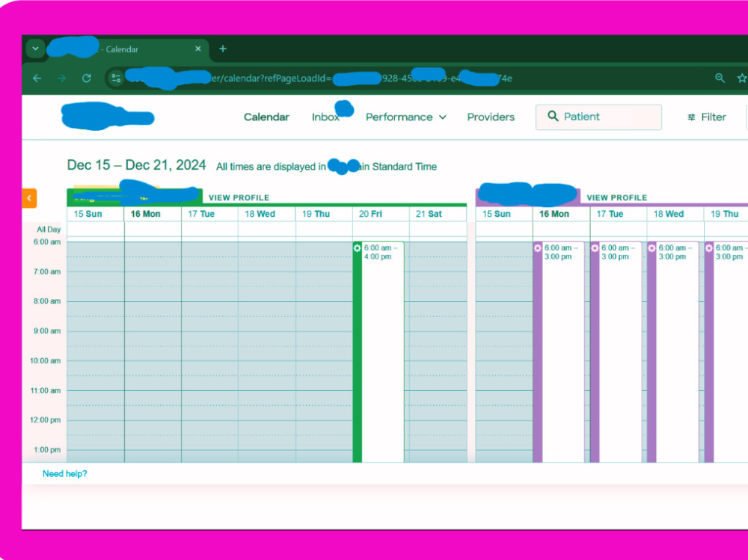Open the Filter button
The width and height of the screenshot is (748, 560).
pos(707,117)
